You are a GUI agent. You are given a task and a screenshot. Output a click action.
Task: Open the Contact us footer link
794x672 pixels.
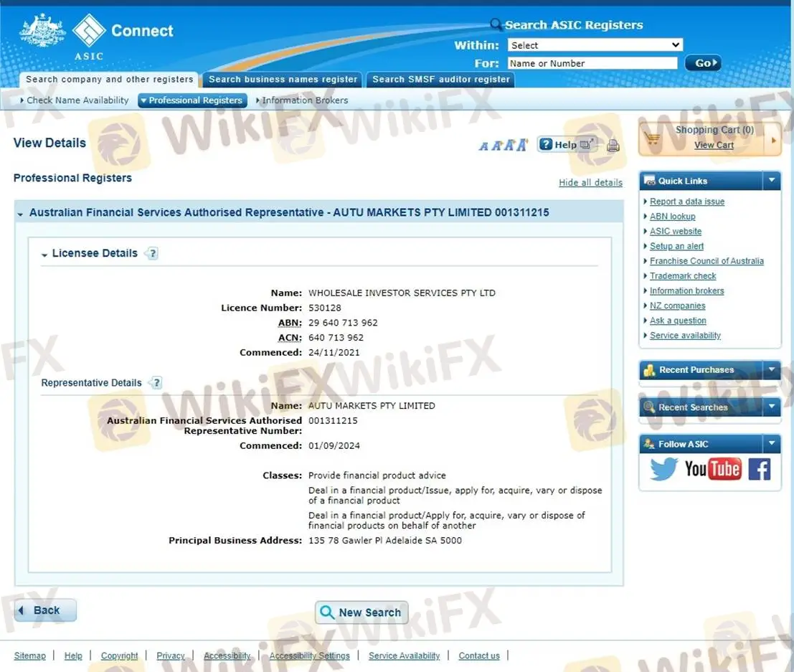(x=479, y=656)
